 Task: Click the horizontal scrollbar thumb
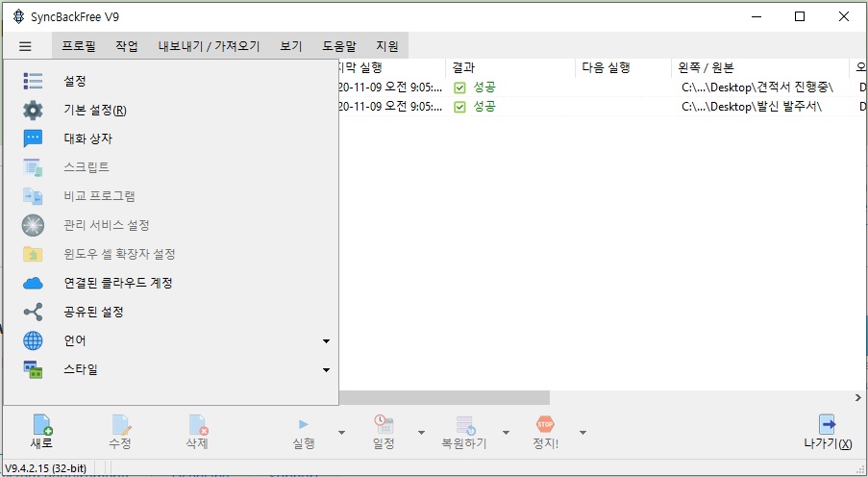(x=444, y=398)
